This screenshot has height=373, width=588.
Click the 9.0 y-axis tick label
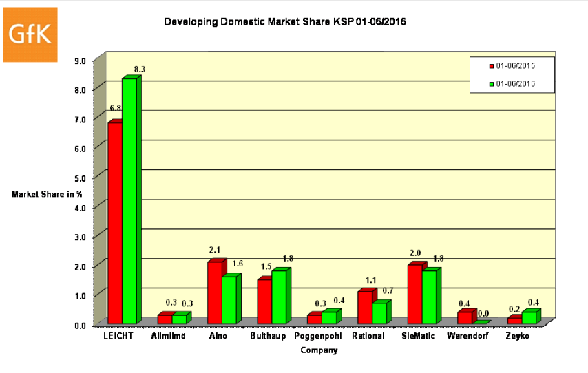click(81, 61)
